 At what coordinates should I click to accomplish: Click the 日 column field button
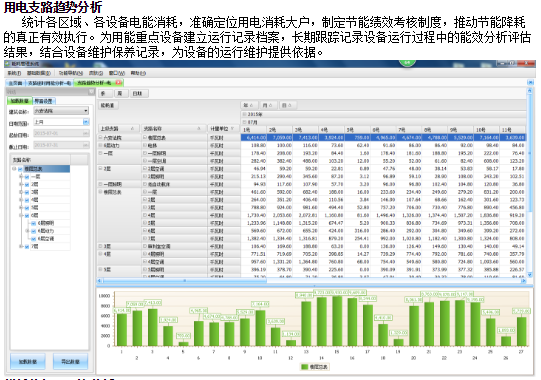click(287, 105)
